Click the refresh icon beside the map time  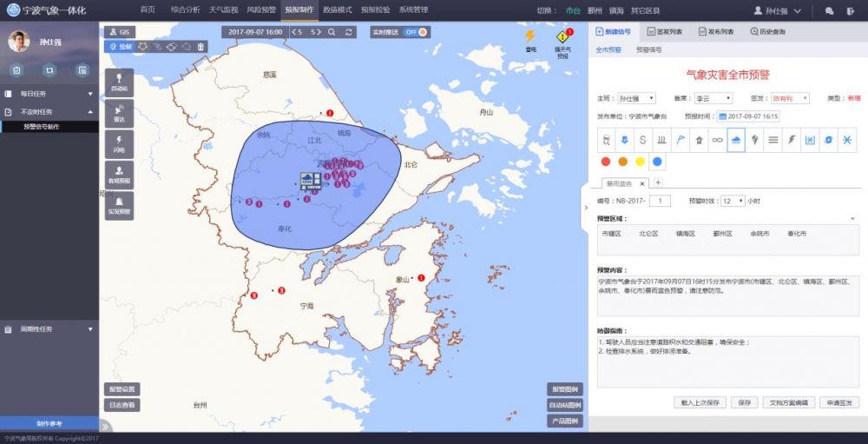click(x=349, y=32)
